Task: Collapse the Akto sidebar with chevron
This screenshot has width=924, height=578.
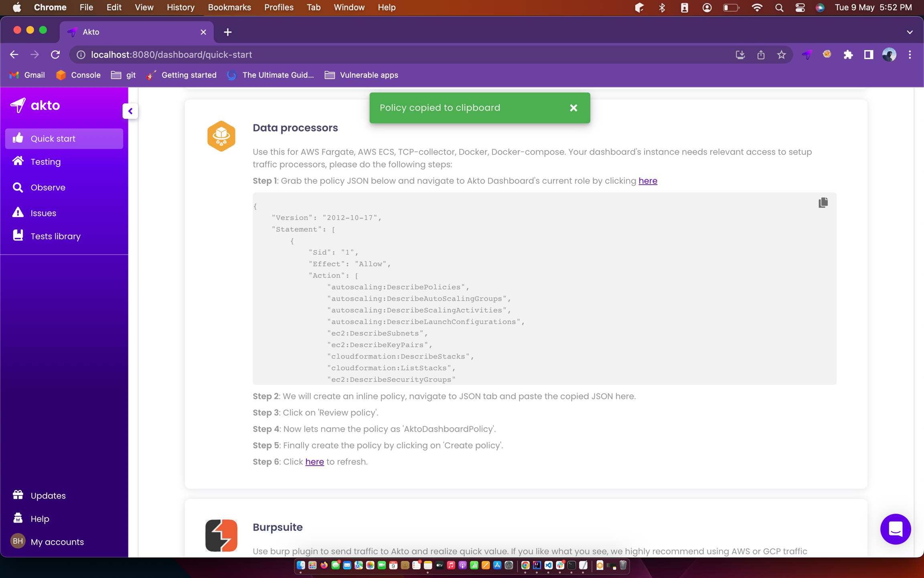Action: coord(130,111)
